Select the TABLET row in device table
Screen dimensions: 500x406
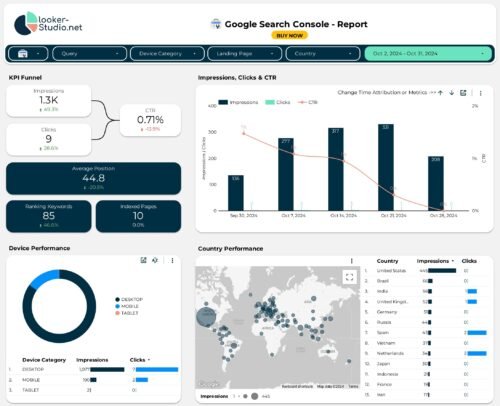point(94,390)
